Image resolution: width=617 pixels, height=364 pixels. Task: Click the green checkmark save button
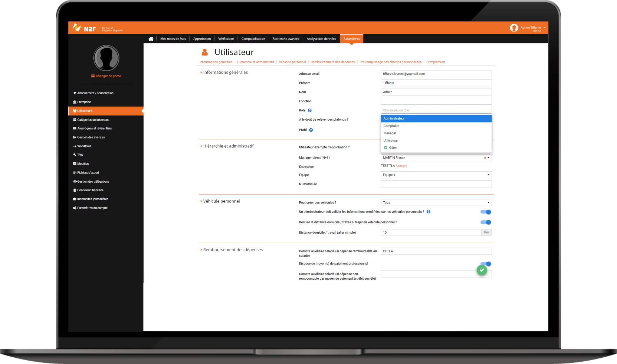click(481, 270)
